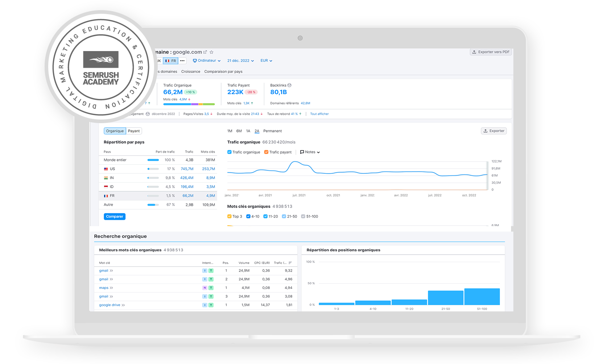Screen dimensions: 607x364
Task: Click the Exporter button above chart
Action: click(494, 131)
